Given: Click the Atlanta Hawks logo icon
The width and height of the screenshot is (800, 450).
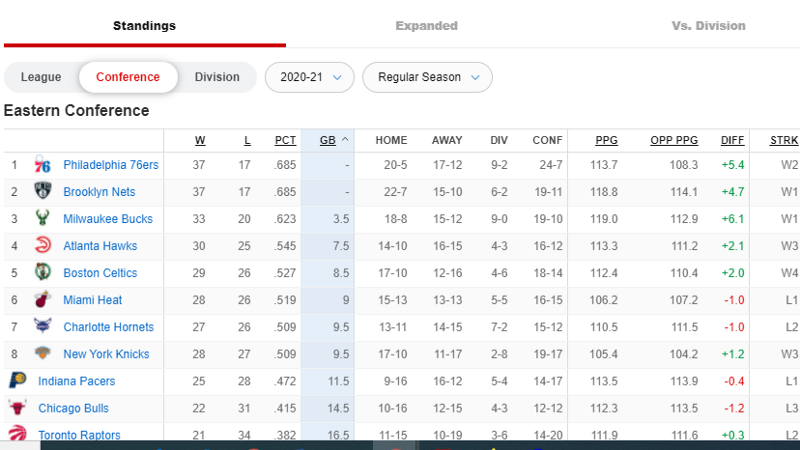Looking at the screenshot, I should tap(42, 245).
